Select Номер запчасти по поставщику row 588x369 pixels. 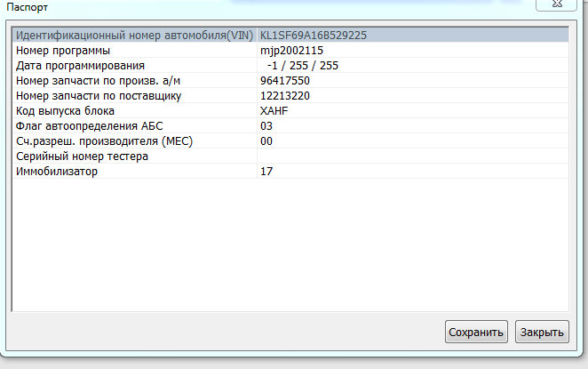click(x=99, y=96)
